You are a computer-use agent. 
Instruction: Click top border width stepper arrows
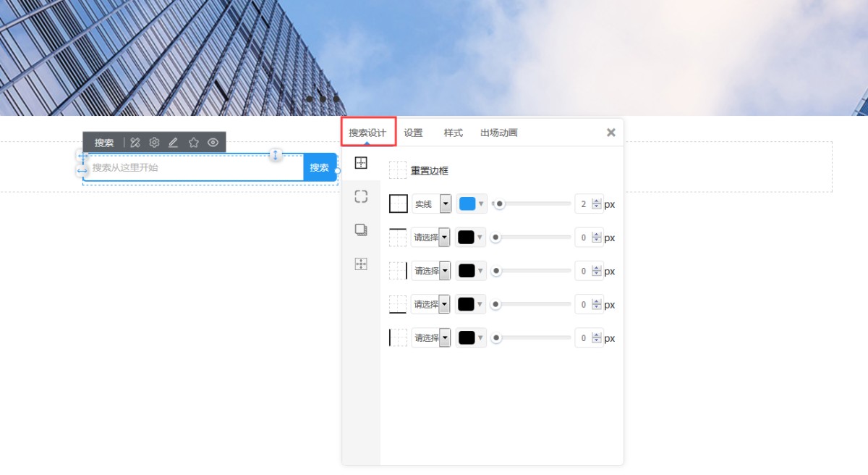597,237
